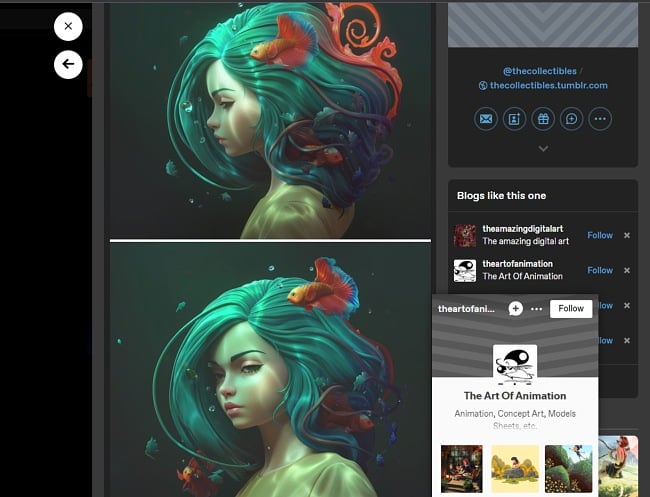Open the three-dots menu in popup card
The width and height of the screenshot is (650, 497).
536,309
